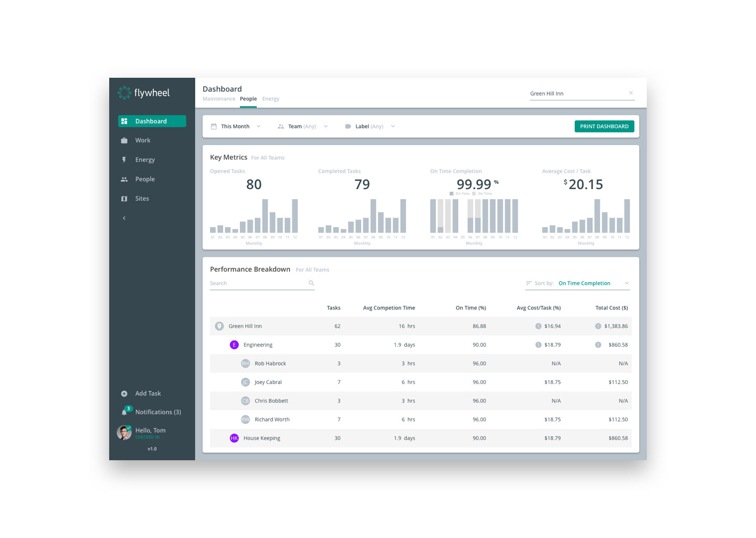
Task: Select the Green Hill Inn row
Action: point(421,326)
